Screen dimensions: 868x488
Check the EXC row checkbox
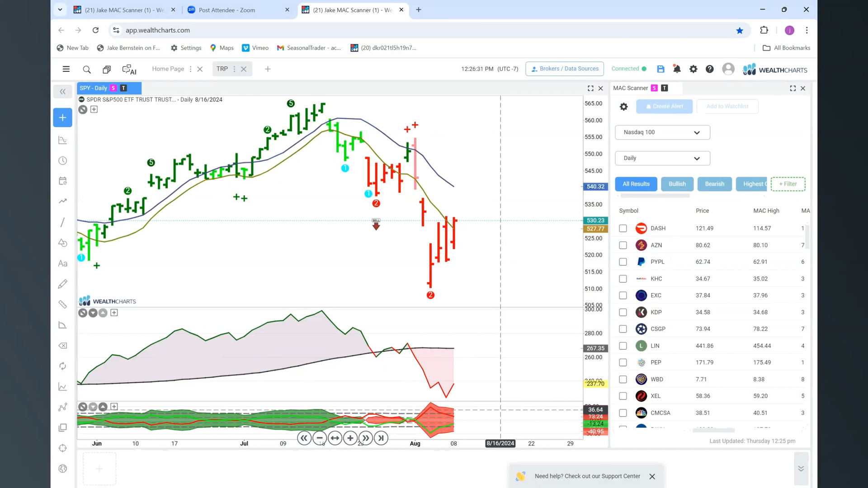[x=623, y=296]
